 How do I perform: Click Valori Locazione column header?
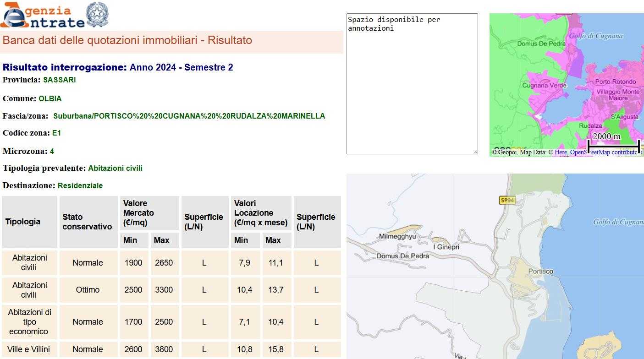coord(260,212)
